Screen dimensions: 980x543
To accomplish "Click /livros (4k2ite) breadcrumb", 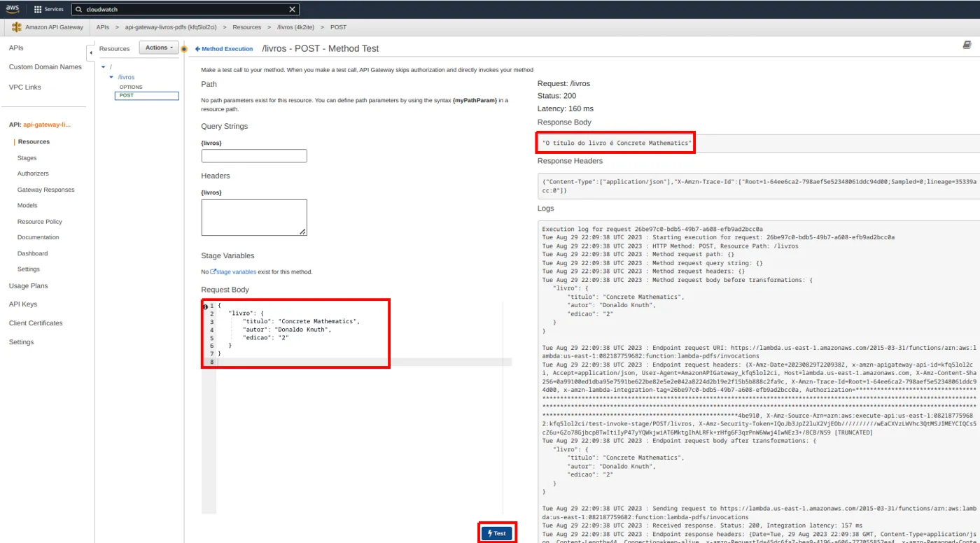I will pyautogui.click(x=297, y=27).
